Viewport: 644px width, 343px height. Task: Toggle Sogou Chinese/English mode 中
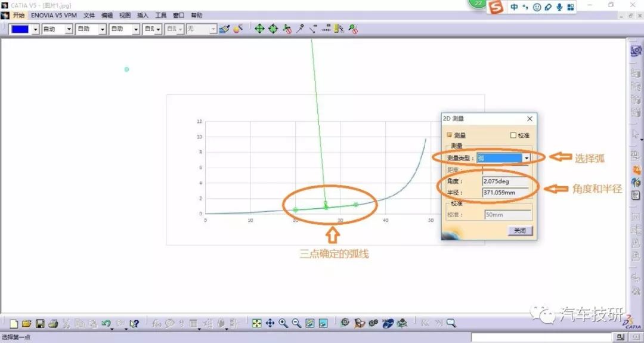pos(514,7)
